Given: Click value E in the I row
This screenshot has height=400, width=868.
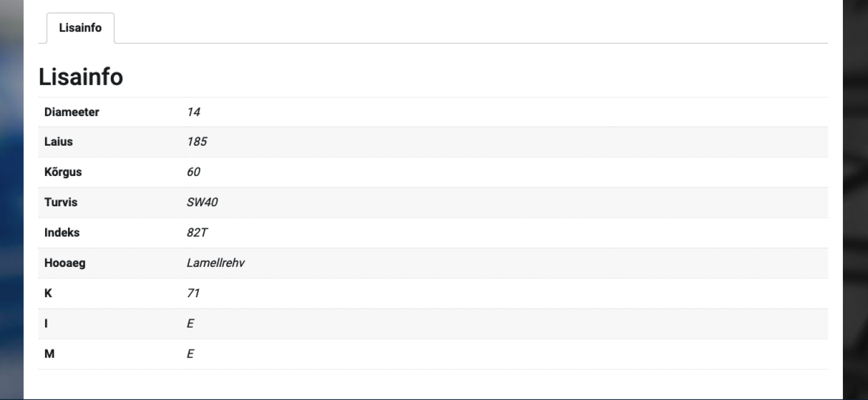Looking at the screenshot, I should pos(190,323).
